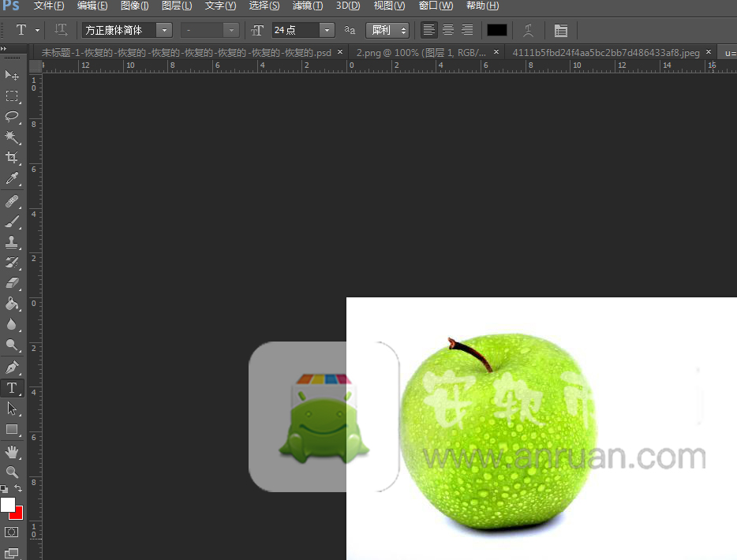The height and width of the screenshot is (560, 737).
Task: Pick the Paint Bucket tool
Action: (x=12, y=304)
